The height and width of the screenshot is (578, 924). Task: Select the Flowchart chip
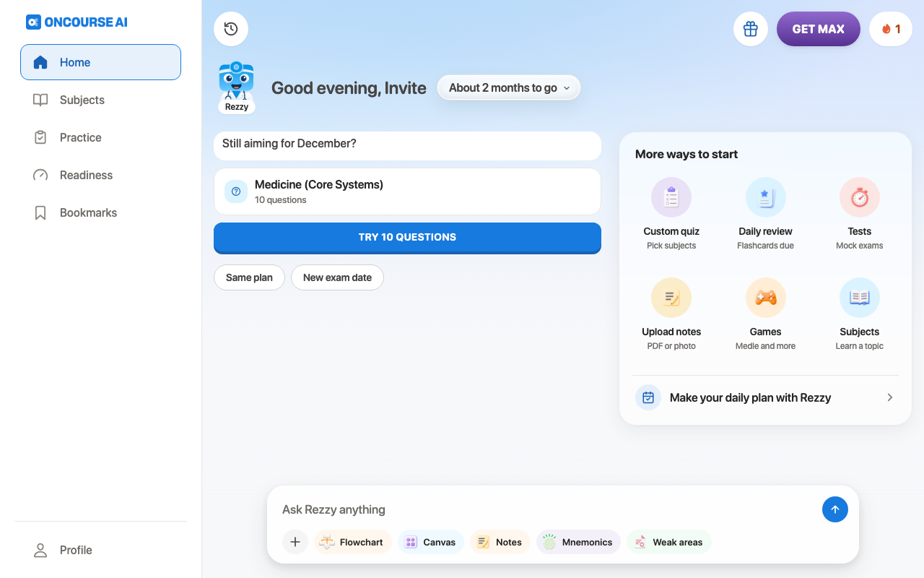(353, 542)
